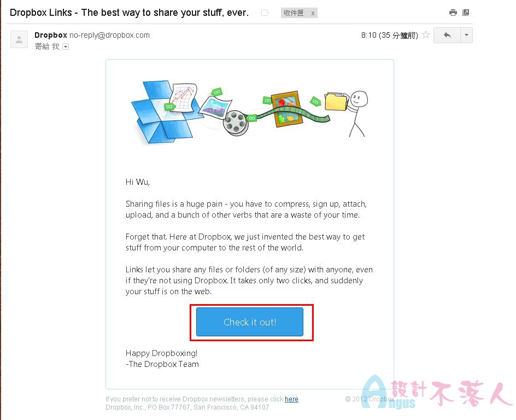Click the stick figure illustration
This screenshot has height=420, width=516.
click(x=357, y=114)
